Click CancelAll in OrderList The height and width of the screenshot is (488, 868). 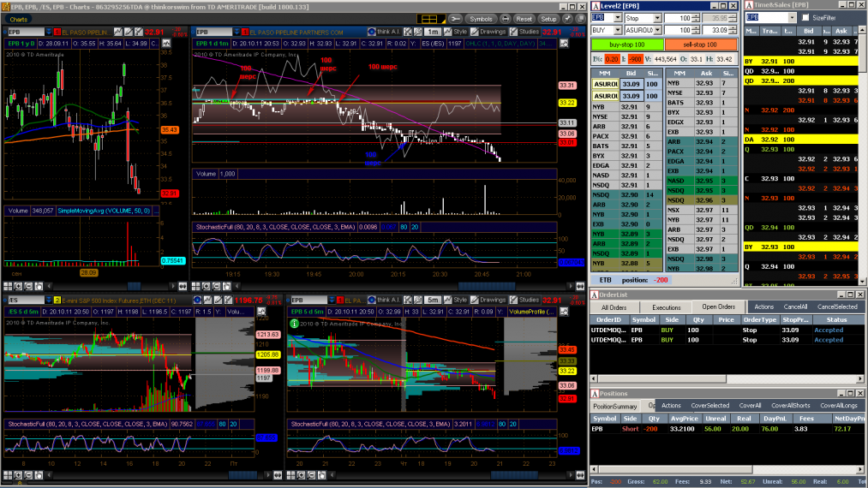(795, 306)
